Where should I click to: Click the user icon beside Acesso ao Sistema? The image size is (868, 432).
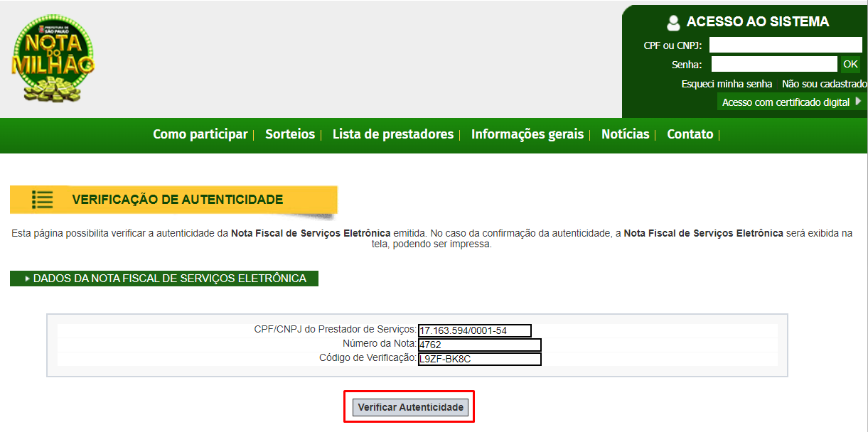pos(673,23)
